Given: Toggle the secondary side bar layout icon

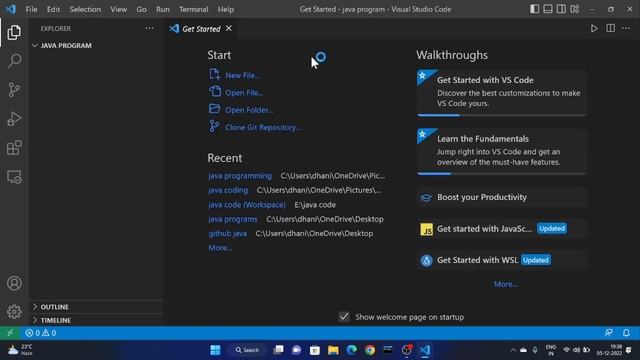Looking at the screenshot, I should coord(561,9).
